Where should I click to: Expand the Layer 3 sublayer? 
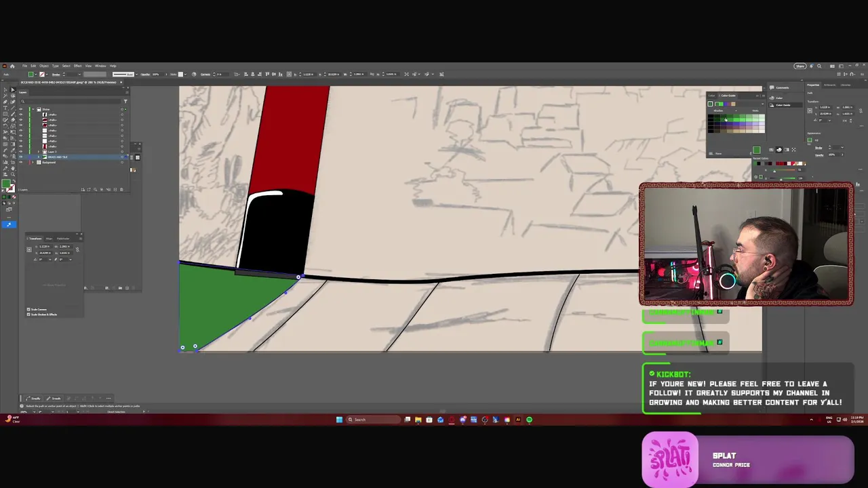click(x=39, y=152)
